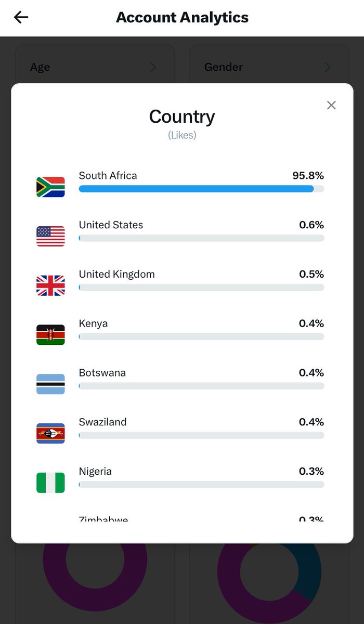Image resolution: width=364 pixels, height=624 pixels.
Task: Click the Country heading
Action: pyautogui.click(x=182, y=116)
